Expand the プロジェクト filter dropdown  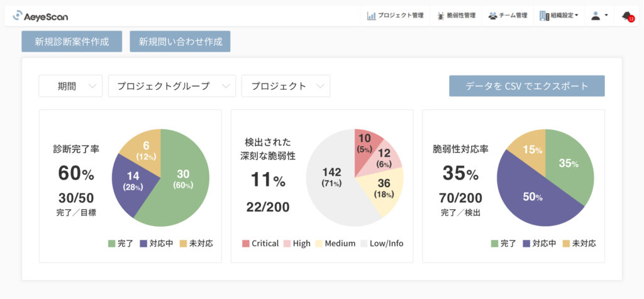[286, 86]
